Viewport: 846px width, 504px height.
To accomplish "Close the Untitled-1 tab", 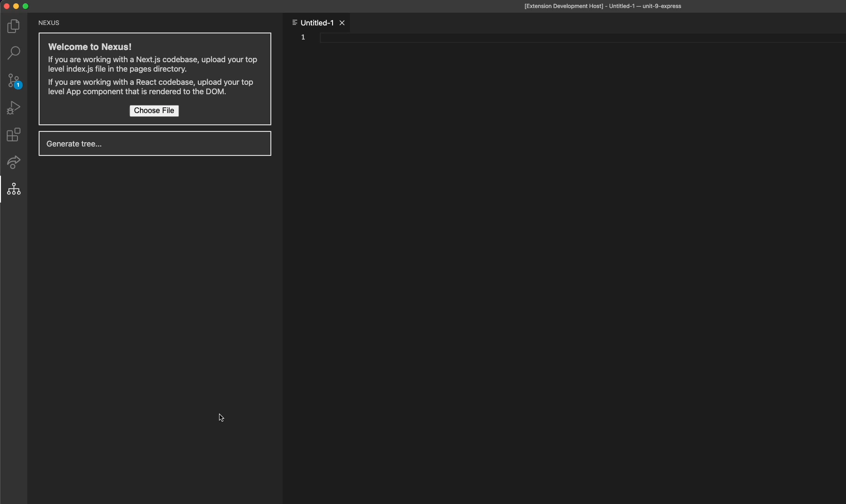I will (x=342, y=22).
